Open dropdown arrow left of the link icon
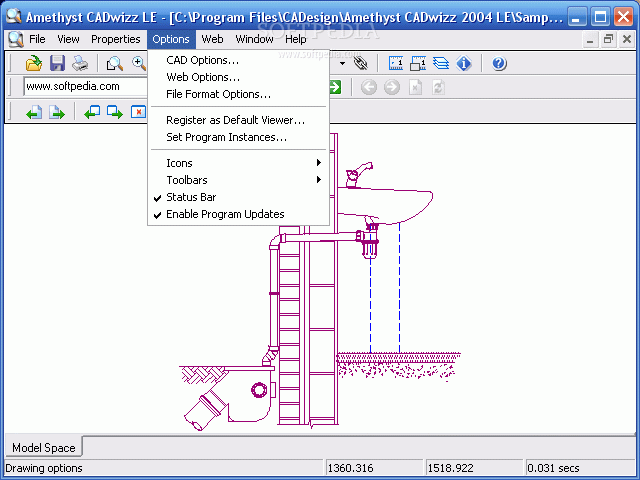The height and width of the screenshot is (480, 640). pyautogui.click(x=342, y=63)
